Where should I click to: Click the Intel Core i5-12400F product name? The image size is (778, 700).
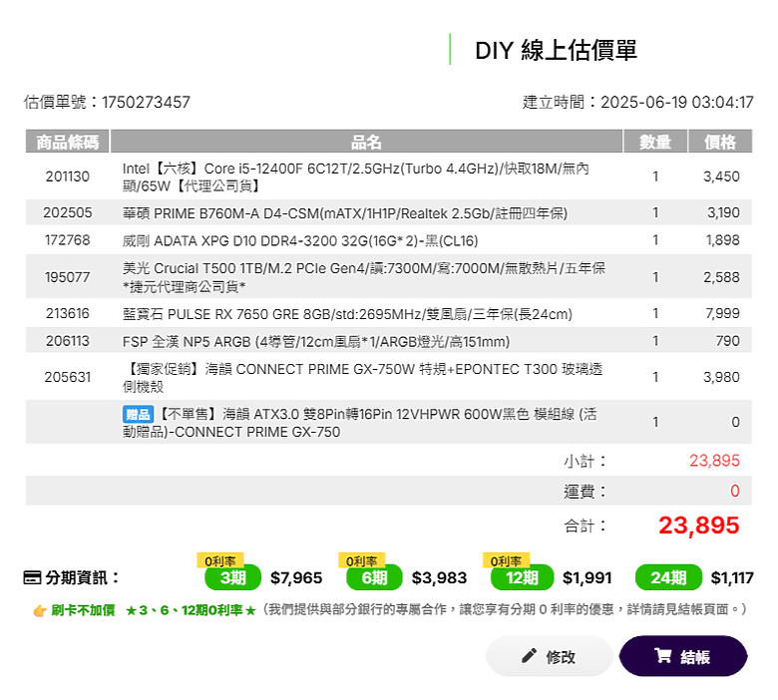click(355, 177)
